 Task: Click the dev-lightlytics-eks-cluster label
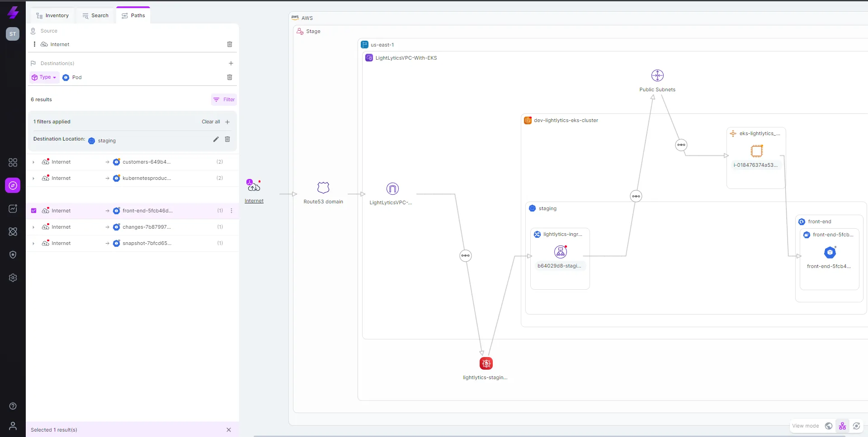coord(566,120)
